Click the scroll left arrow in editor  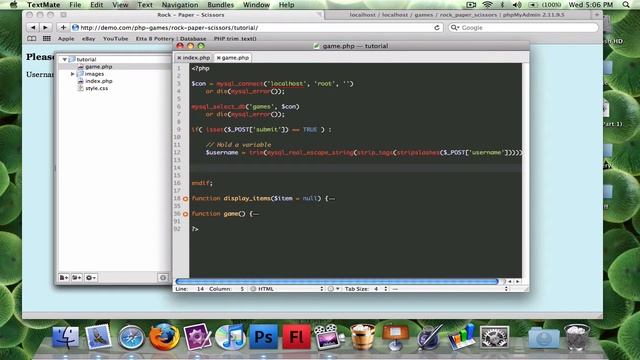click(x=510, y=282)
